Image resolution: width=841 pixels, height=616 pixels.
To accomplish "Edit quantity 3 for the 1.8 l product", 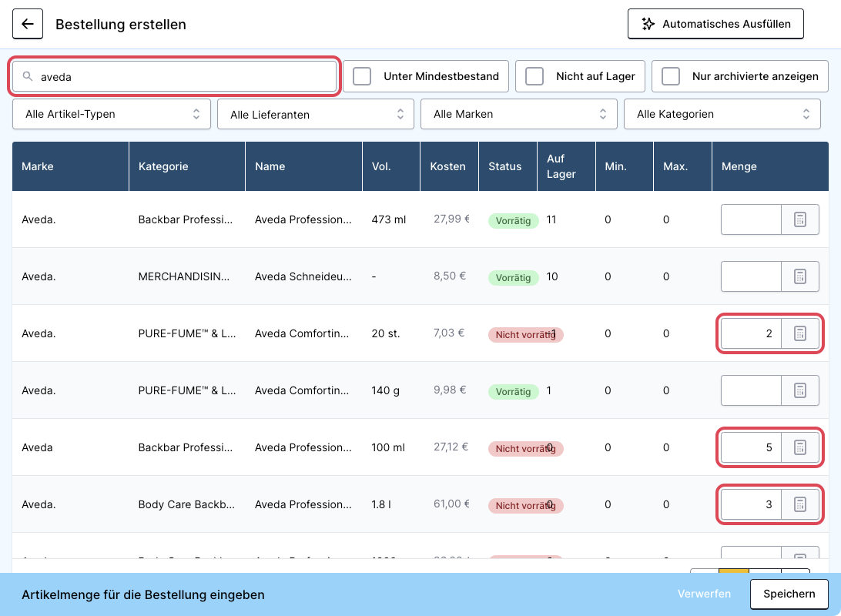I will click(751, 504).
